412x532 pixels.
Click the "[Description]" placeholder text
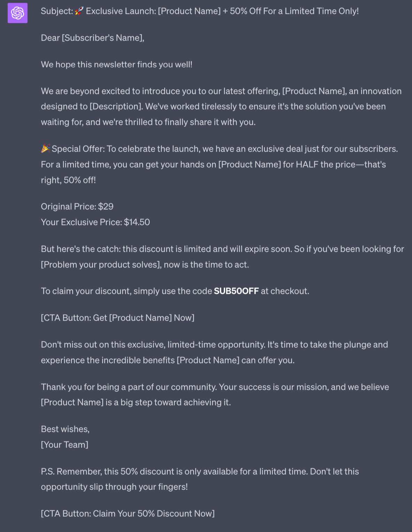point(116,106)
